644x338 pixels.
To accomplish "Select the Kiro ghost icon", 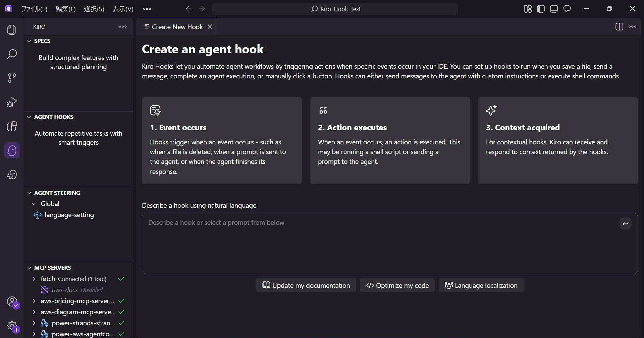I will coord(12,151).
